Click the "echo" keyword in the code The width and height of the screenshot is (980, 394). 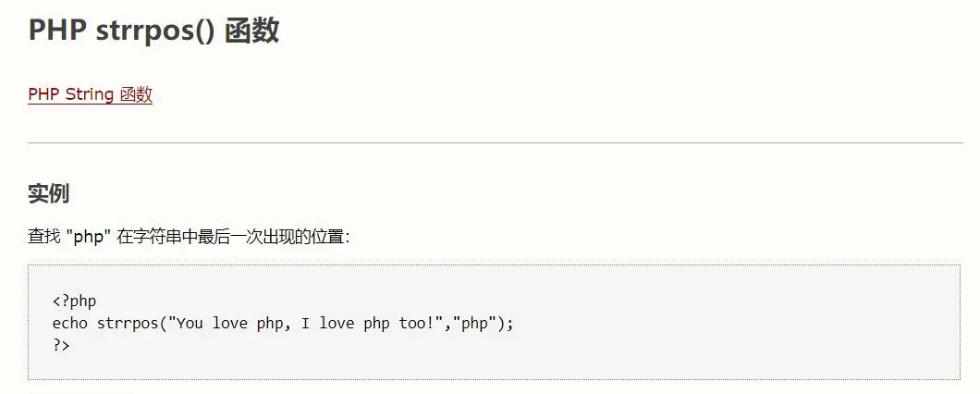click(70, 324)
